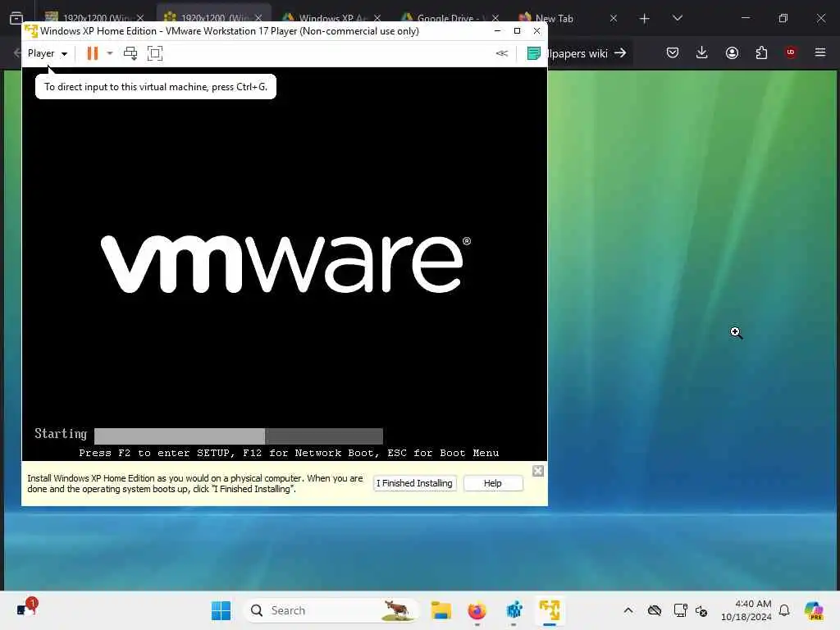Viewport: 840px width, 630px height.
Task: Open the display/network tray icon
Action: (x=680, y=610)
